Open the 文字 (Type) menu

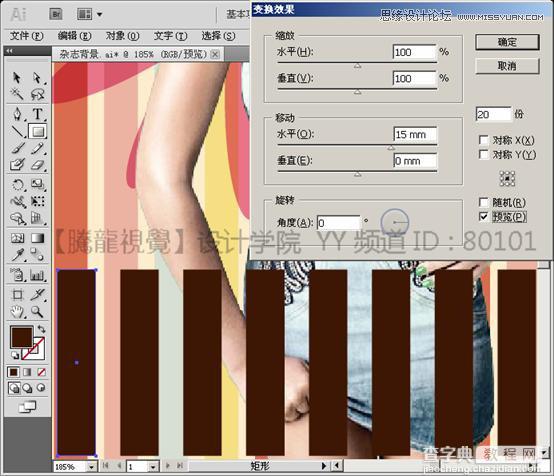pyautogui.click(x=170, y=36)
